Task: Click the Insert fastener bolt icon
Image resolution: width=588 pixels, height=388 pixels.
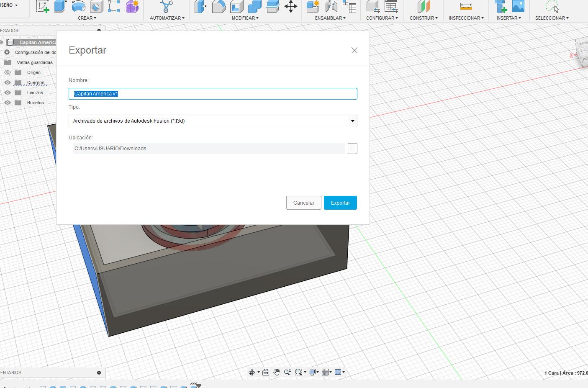Action: pos(501,6)
